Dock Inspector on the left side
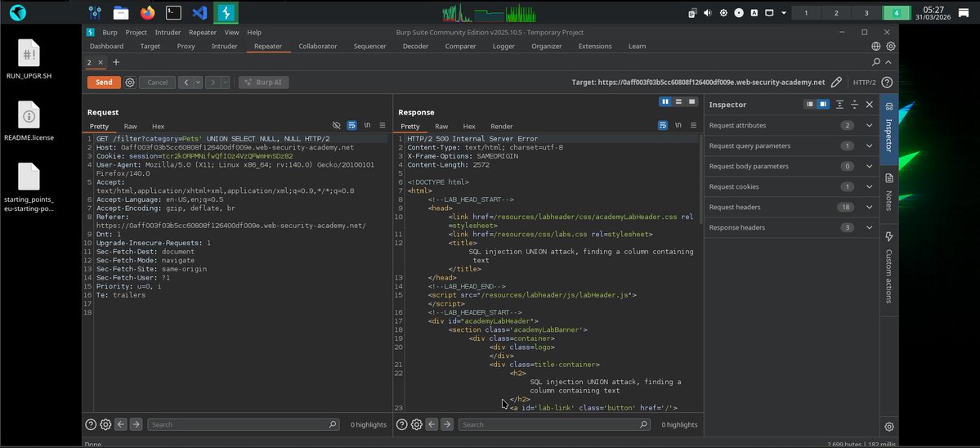The image size is (980, 448). pos(810,105)
